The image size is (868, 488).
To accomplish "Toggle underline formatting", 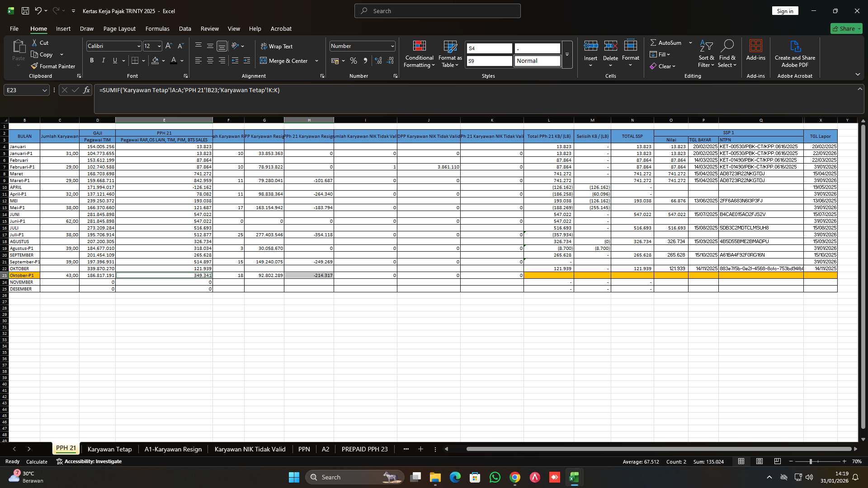I will tap(114, 60).
